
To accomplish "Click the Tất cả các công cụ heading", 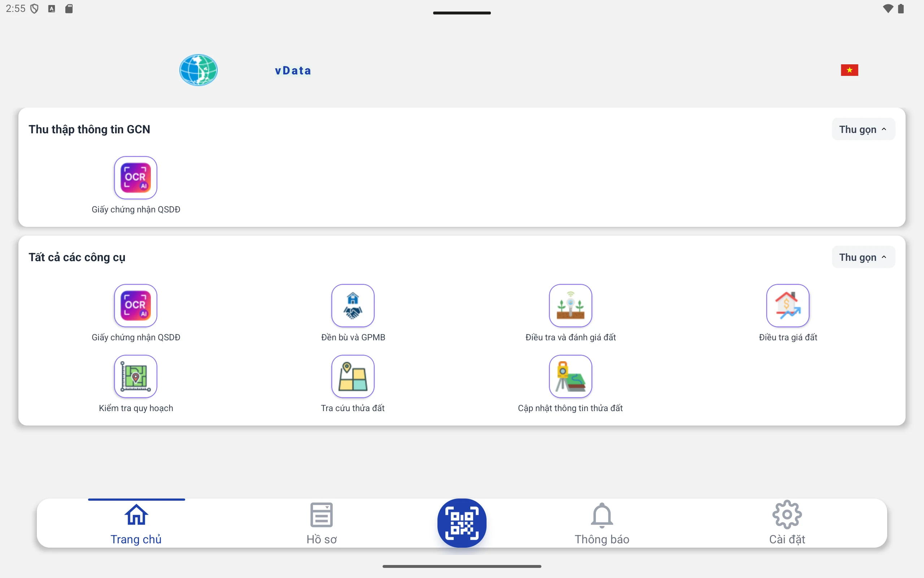I will 77,257.
